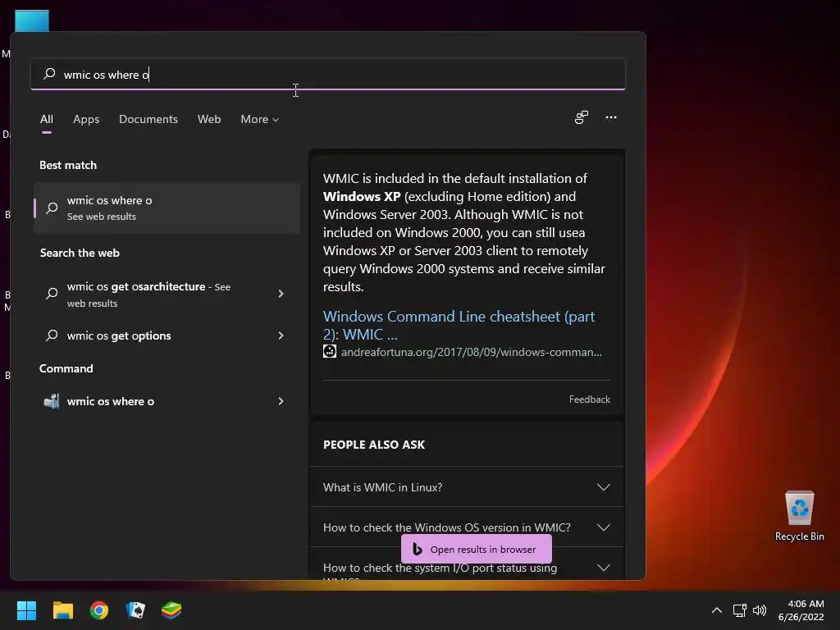Screen dimensions: 840x630
Task: Open 'Windows Command Line cheatsheet' link
Action: point(459,325)
